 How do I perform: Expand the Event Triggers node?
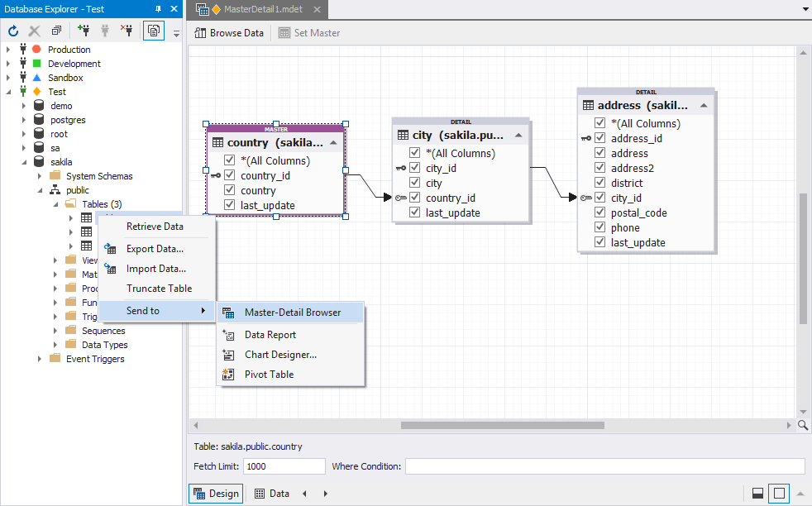click(x=40, y=358)
